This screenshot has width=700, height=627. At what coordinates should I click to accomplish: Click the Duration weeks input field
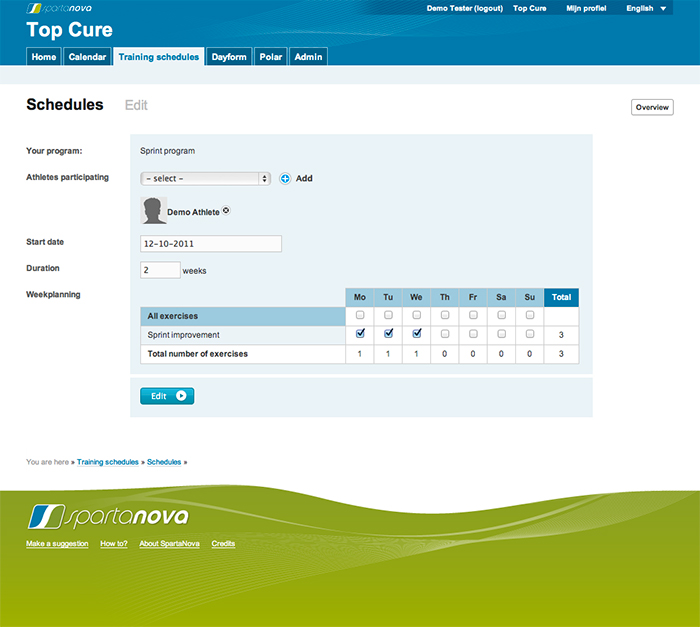point(160,270)
